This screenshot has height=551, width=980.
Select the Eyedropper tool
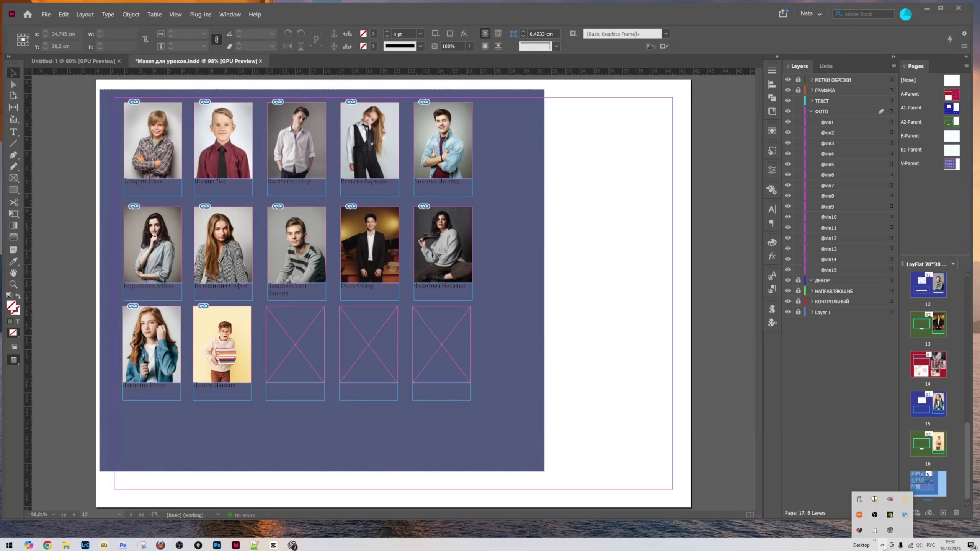pyautogui.click(x=13, y=261)
